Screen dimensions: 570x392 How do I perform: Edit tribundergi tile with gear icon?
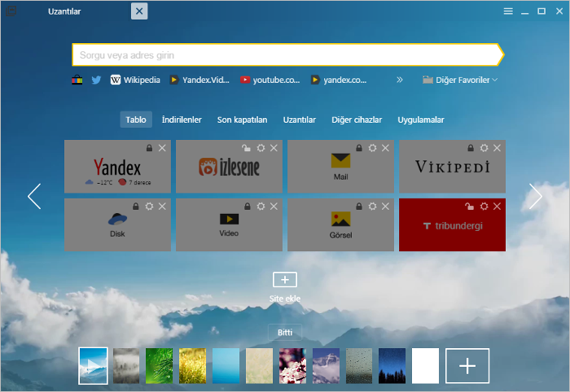click(484, 207)
